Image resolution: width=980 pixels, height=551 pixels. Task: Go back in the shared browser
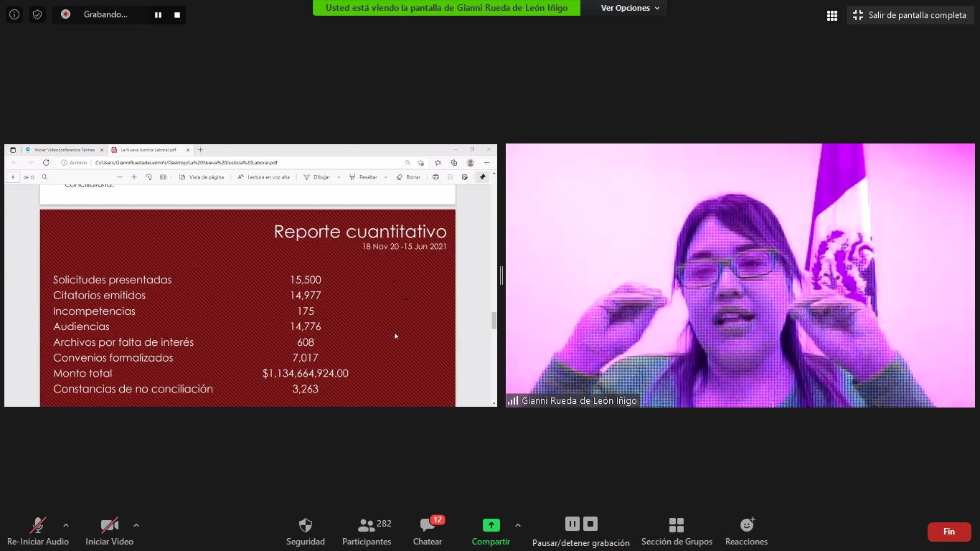point(14,163)
